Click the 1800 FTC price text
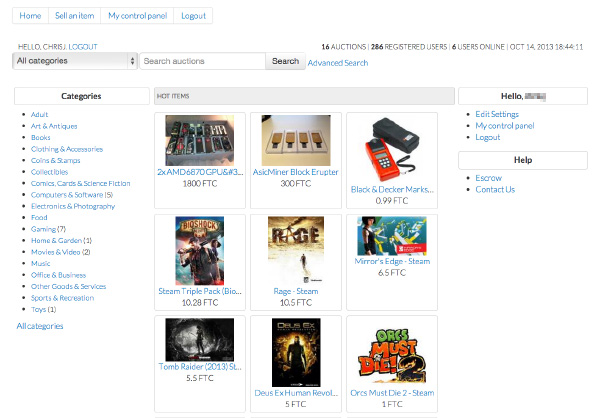This screenshot has height=418, width=600. point(200,184)
